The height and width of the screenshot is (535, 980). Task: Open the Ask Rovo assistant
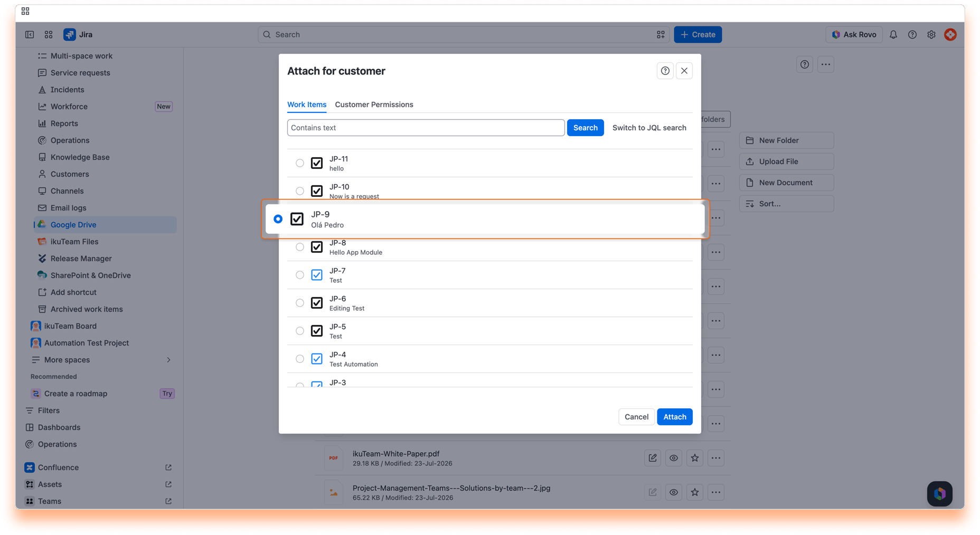pos(854,34)
